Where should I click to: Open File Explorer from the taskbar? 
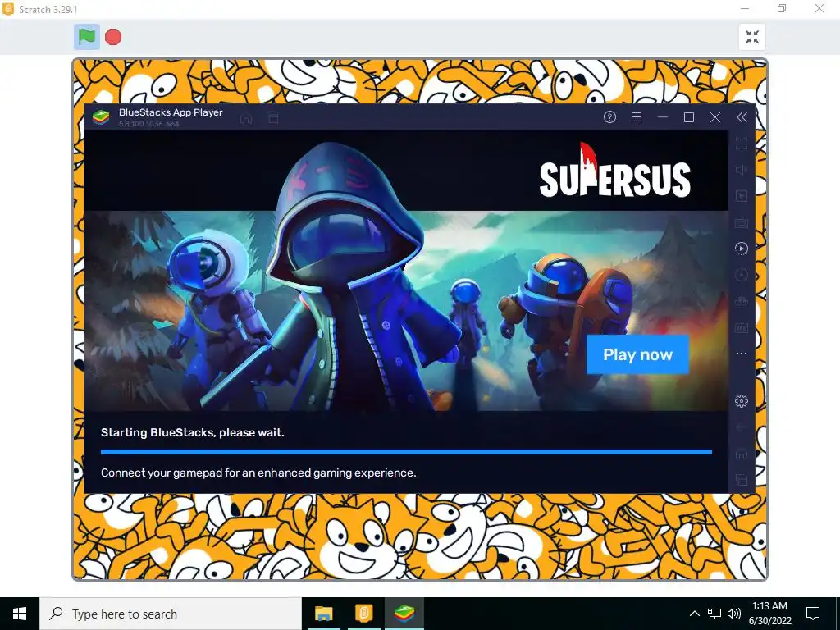pos(323,614)
